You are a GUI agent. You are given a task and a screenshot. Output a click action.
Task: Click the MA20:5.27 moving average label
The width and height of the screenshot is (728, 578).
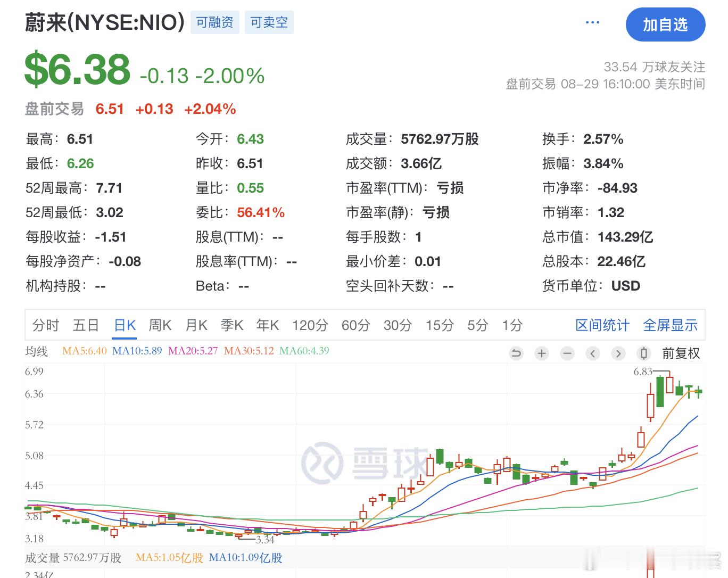pyautogui.click(x=193, y=351)
